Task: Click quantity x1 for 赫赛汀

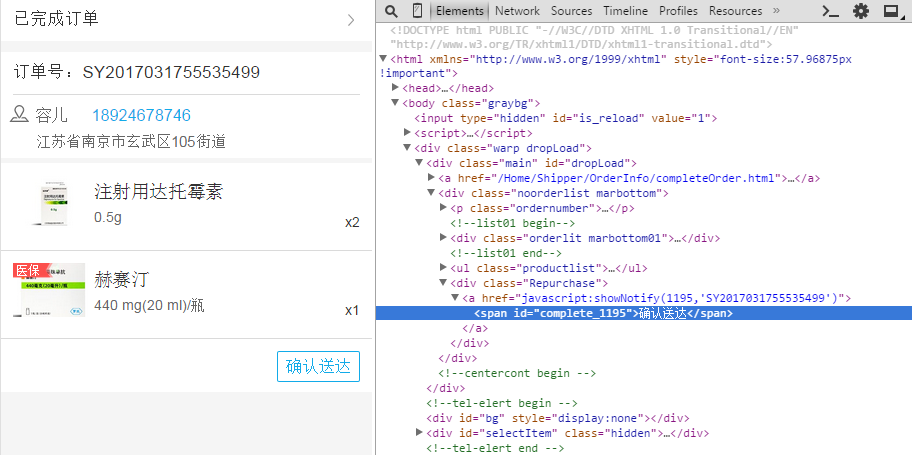Action: click(x=352, y=311)
